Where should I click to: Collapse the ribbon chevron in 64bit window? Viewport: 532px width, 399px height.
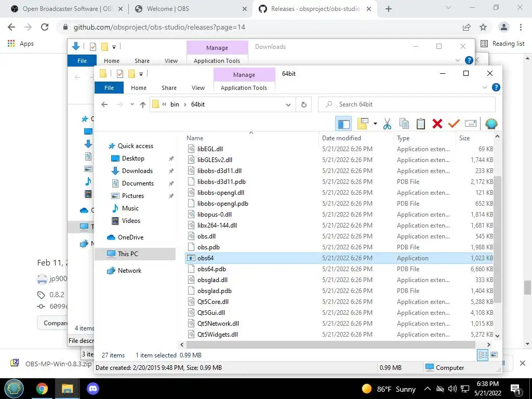point(485,87)
